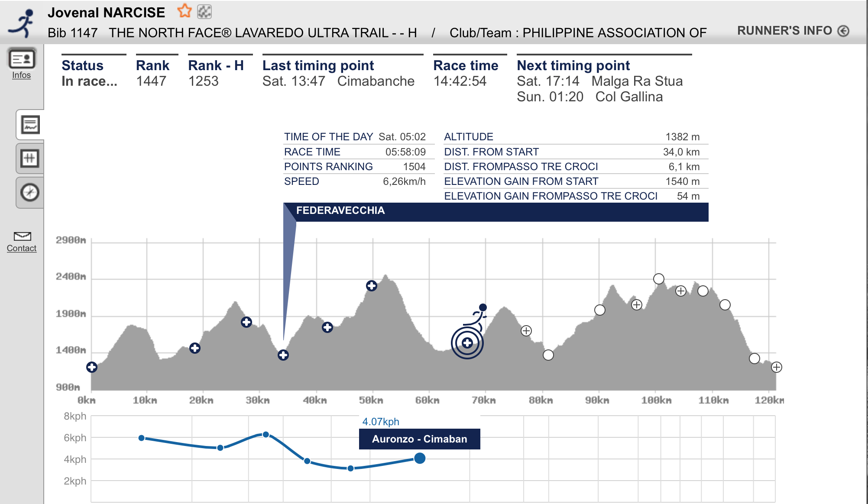Open the compass map view icon

pyautogui.click(x=30, y=192)
